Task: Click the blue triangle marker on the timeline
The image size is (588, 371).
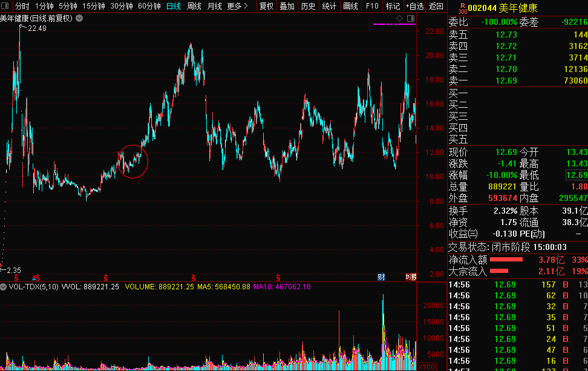Action: (34, 278)
